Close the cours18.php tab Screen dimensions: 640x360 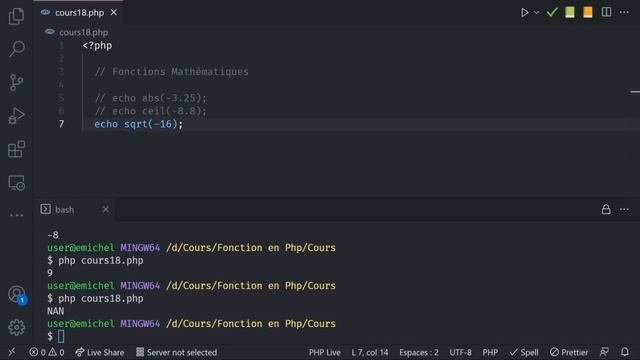tap(113, 13)
